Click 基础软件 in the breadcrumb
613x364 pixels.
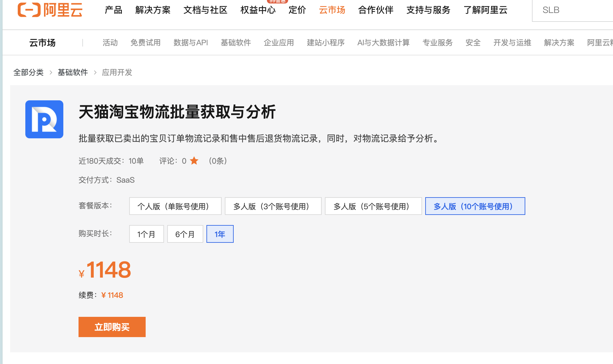tap(73, 72)
